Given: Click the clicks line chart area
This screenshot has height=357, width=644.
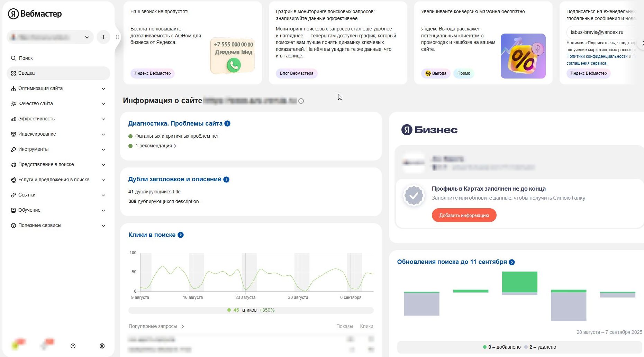Looking at the screenshot, I should (x=256, y=272).
